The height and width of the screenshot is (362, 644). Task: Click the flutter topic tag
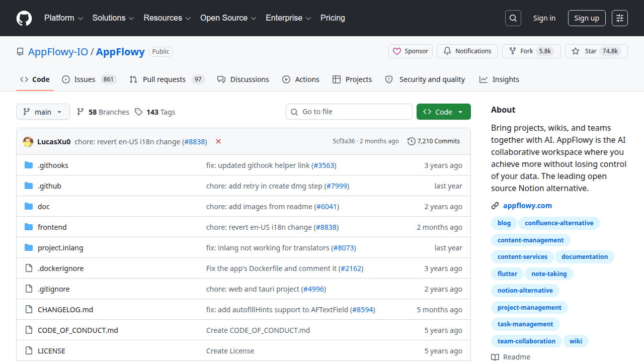507,274
